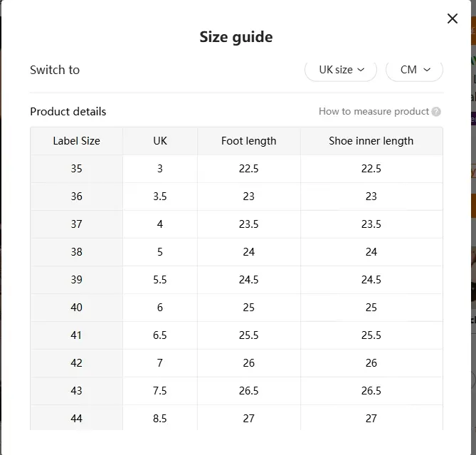The image size is (476, 455).
Task: Select label size 38 cell
Action: [77, 252]
